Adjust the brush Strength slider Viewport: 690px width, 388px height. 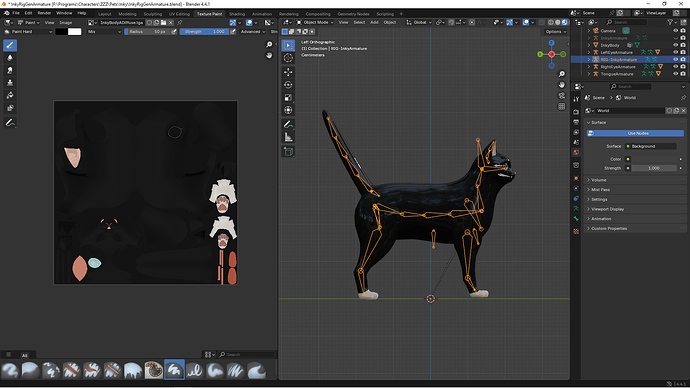tap(204, 32)
